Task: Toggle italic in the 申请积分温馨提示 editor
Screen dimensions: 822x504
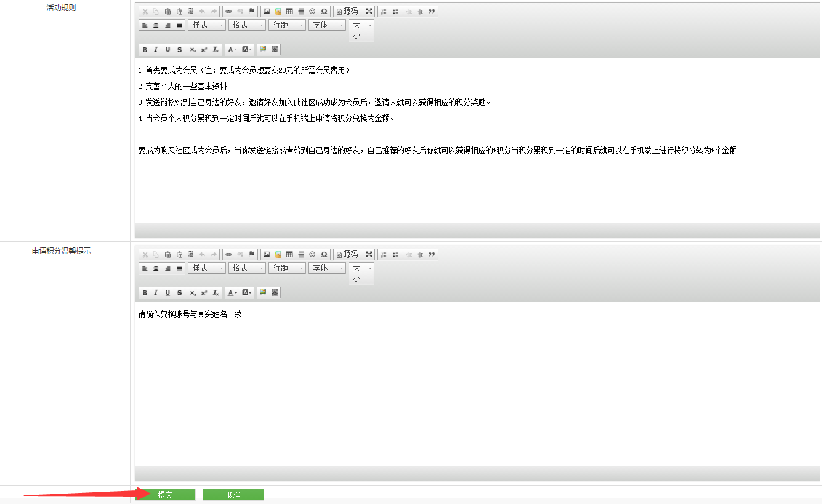Action: click(x=156, y=293)
